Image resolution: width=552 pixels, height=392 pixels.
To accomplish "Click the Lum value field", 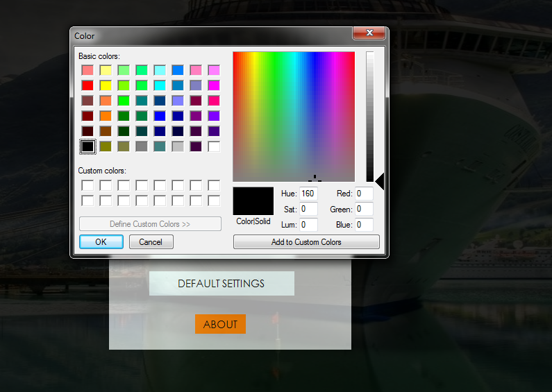I will (308, 225).
